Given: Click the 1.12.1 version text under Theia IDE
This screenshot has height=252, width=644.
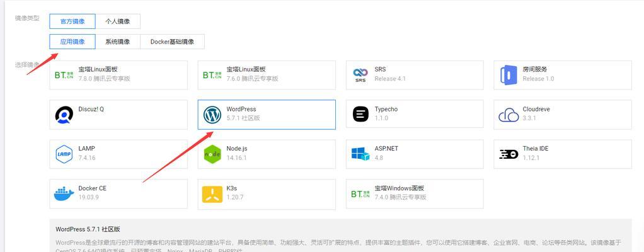Looking at the screenshot, I should tap(531, 157).
